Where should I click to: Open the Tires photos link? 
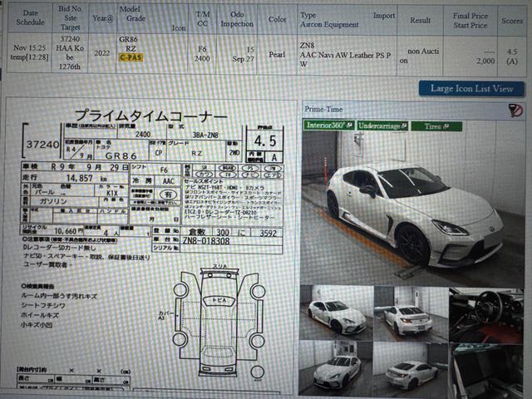tap(436, 126)
